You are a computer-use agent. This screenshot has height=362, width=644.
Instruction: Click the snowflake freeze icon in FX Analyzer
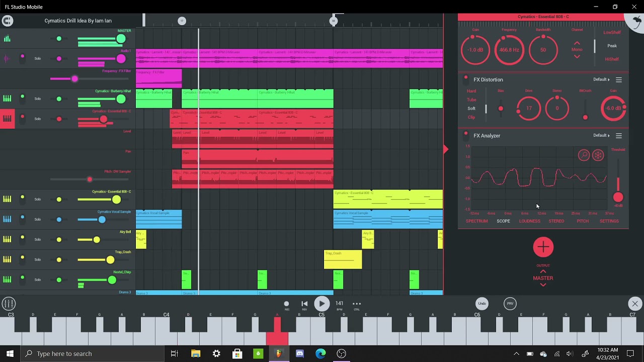(598, 155)
